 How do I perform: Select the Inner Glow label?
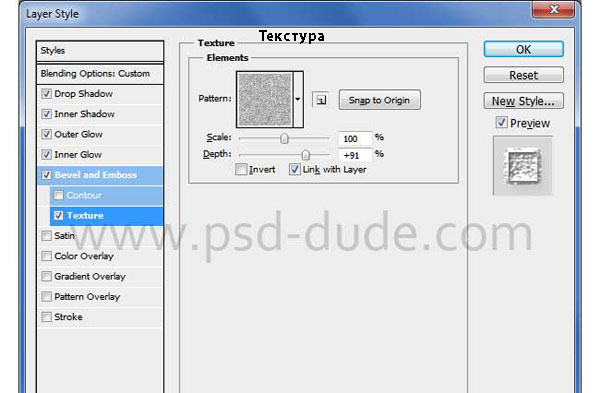[x=78, y=155]
